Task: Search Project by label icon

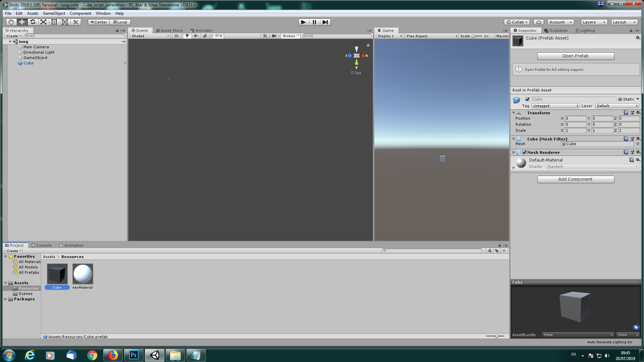Action: [x=497, y=251]
